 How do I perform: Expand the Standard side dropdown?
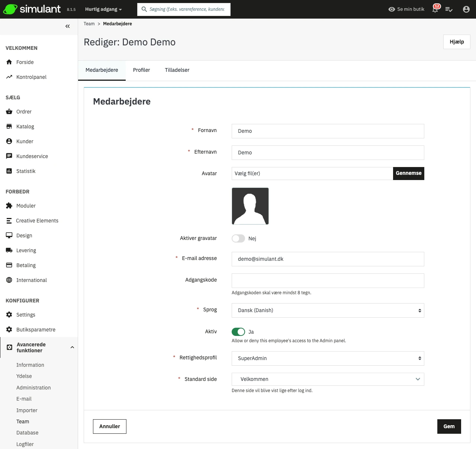click(x=328, y=379)
